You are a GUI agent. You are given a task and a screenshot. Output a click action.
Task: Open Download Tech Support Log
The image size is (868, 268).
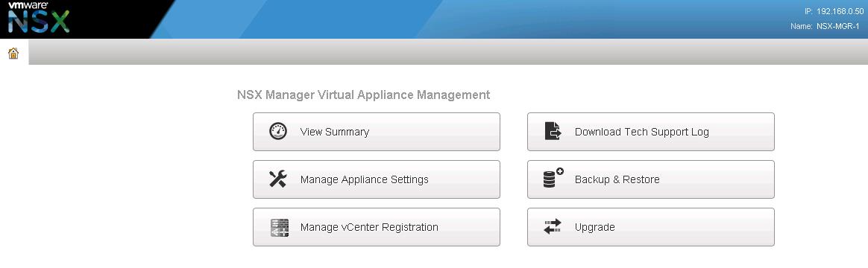pyautogui.click(x=650, y=132)
